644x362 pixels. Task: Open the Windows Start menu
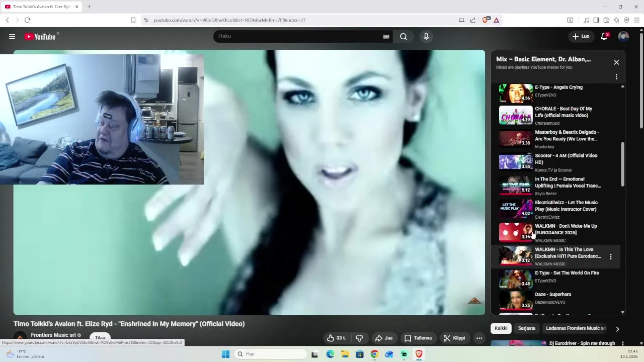coord(225,354)
